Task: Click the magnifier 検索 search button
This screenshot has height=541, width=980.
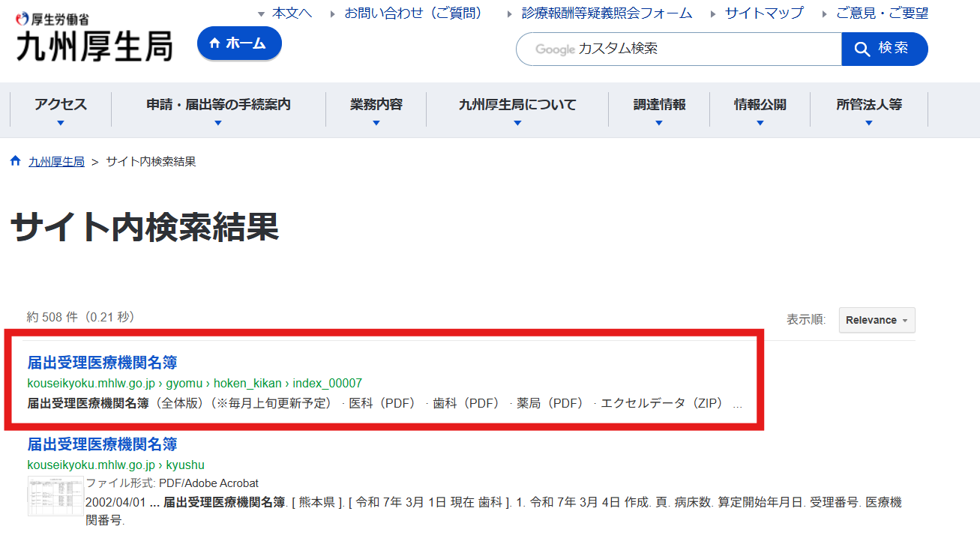Action: pos(885,49)
